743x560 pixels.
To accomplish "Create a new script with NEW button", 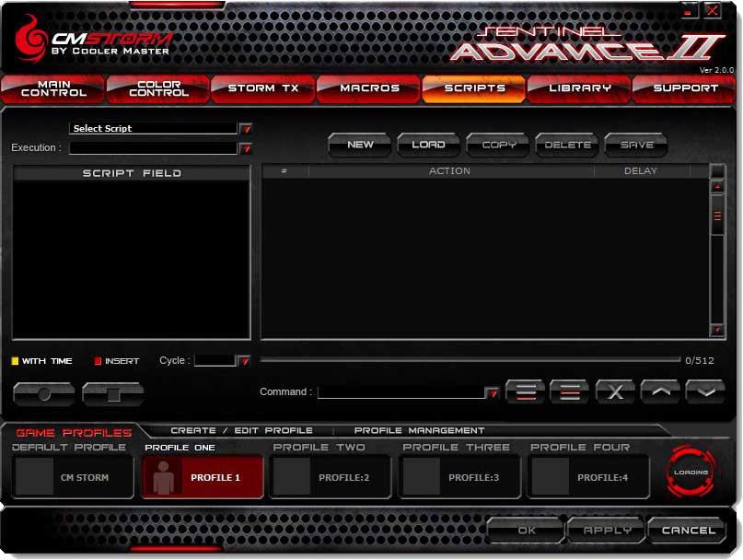I will pos(360,145).
